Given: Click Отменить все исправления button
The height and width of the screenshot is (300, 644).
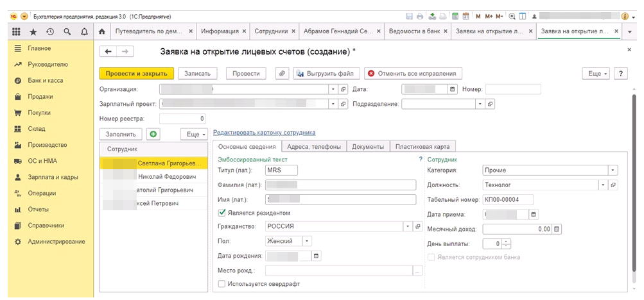Looking at the screenshot, I should click(x=413, y=73).
